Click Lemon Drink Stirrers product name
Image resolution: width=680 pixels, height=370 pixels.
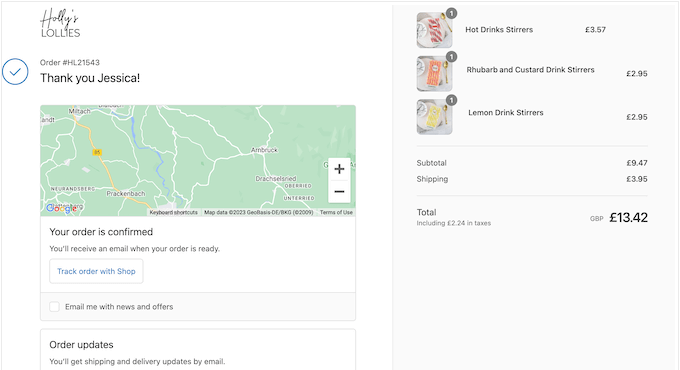(x=506, y=113)
